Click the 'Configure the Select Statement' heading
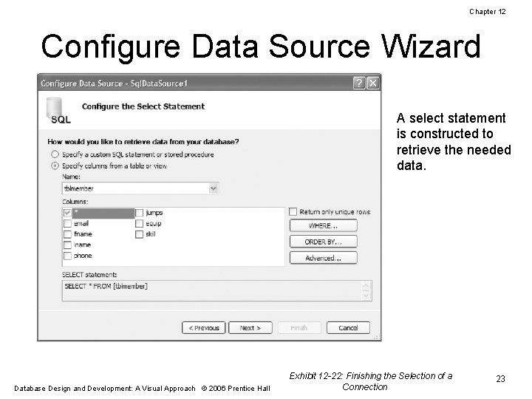 point(143,106)
